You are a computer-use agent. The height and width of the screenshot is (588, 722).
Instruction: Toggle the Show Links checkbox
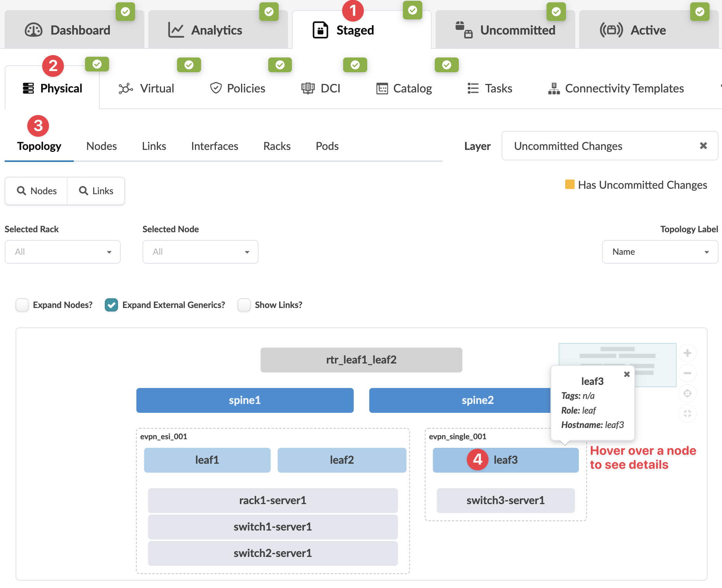point(244,305)
